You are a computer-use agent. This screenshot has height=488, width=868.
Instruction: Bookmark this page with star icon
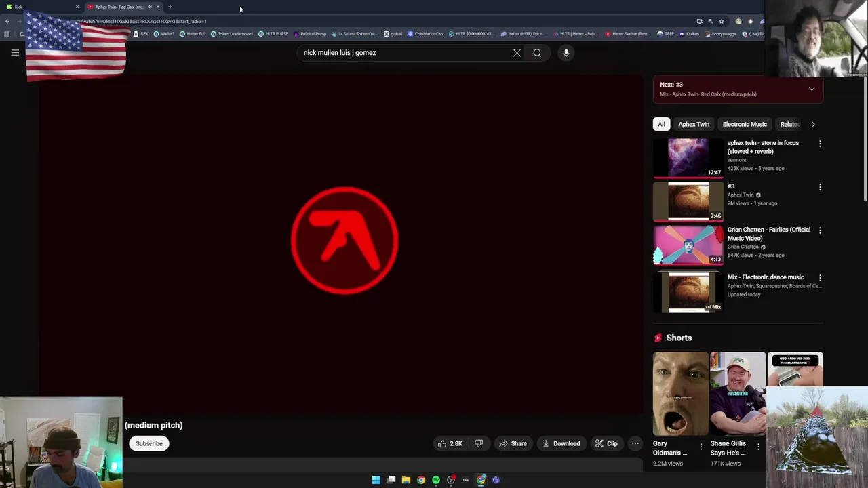tap(722, 21)
